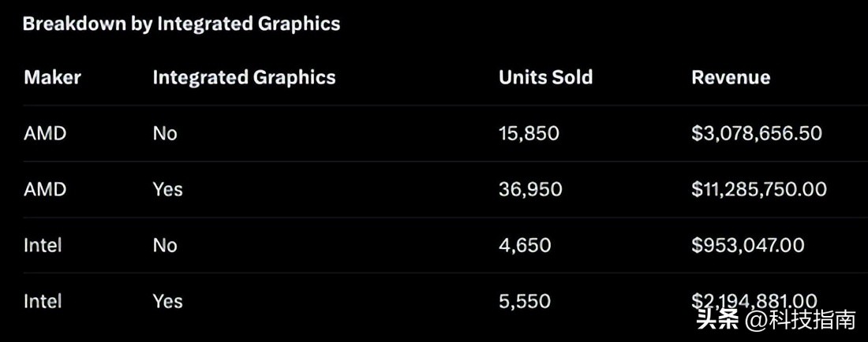The width and height of the screenshot is (868, 342).
Task: Select the $11,285,750.00 revenue cell
Action: click(x=759, y=189)
